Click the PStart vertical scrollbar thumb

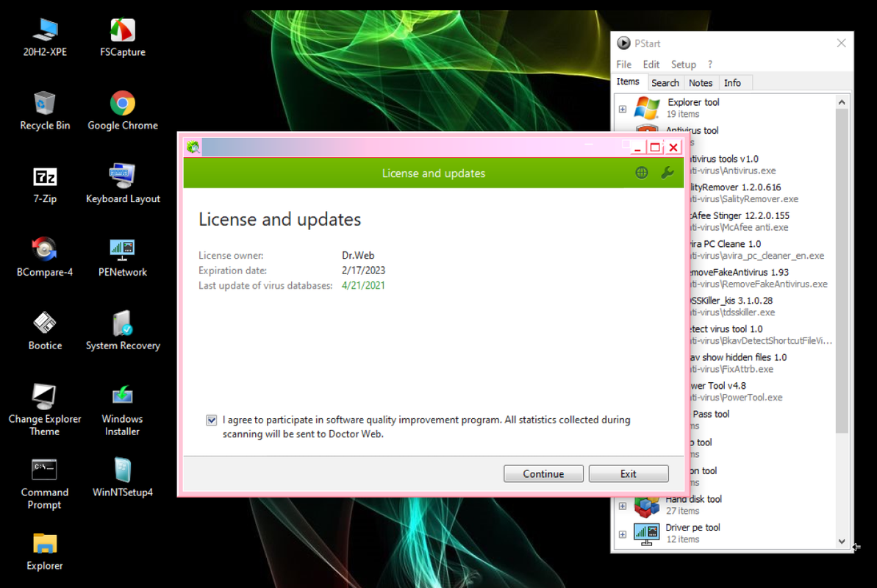842,270
